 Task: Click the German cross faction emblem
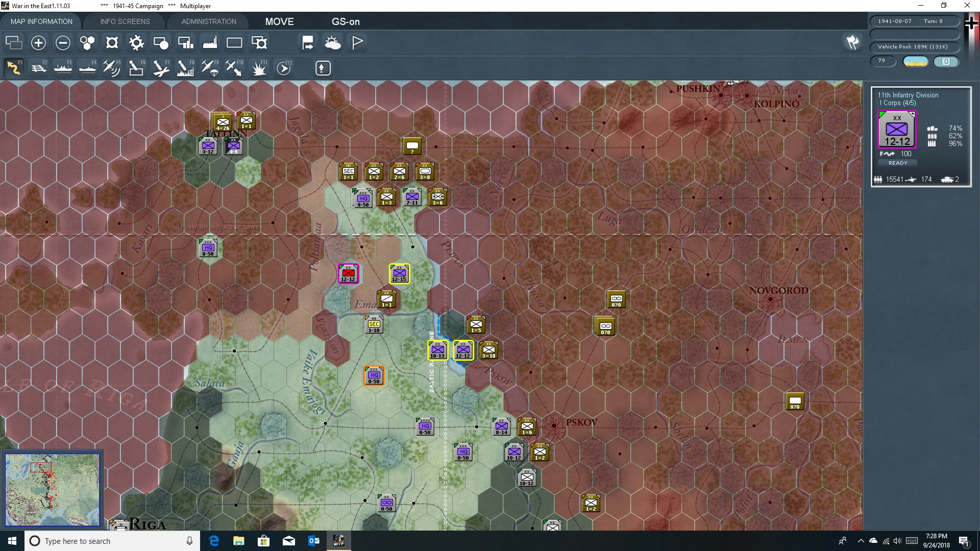click(x=971, y=23)
